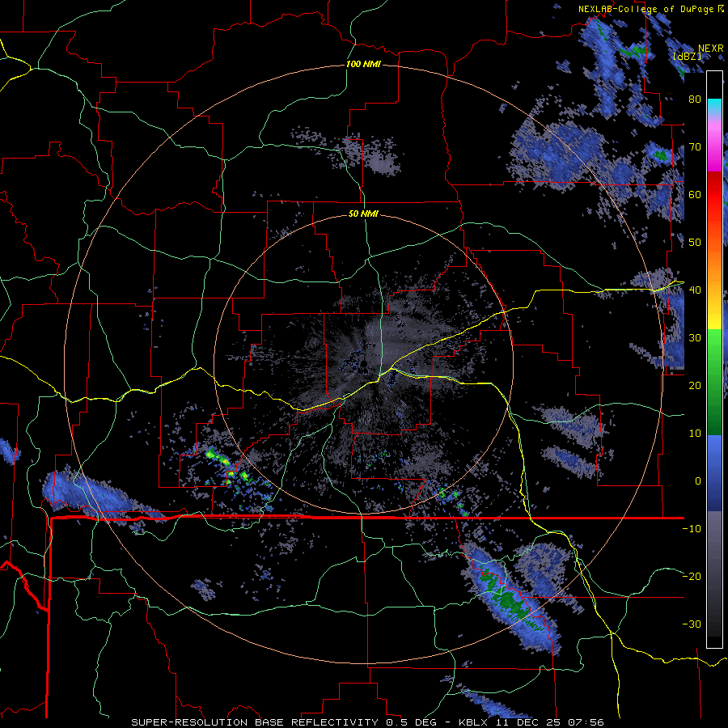Click the 50 NMI range ring label
This screenshot has width=728, height=728.
(x=363, y=214)
